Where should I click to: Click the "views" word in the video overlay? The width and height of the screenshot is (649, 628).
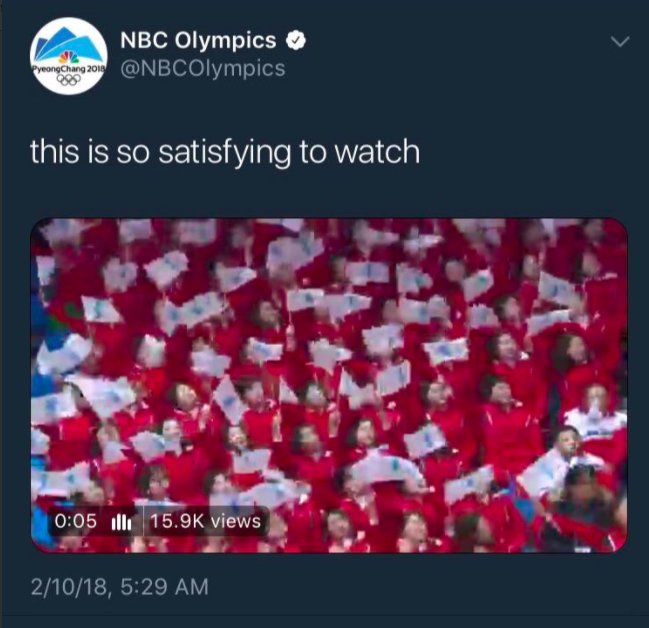click(x=236, y=522)
